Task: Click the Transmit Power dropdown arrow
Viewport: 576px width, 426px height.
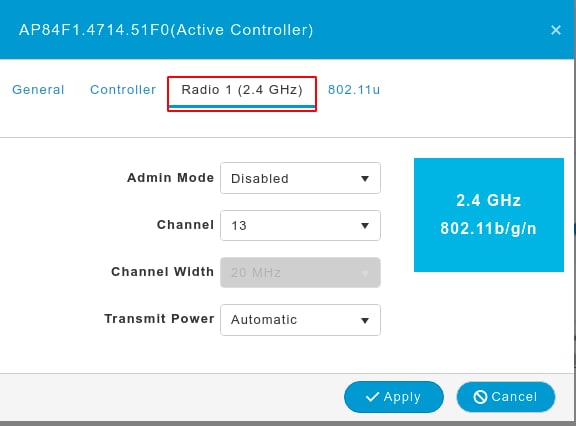Action: (x=365, y=321)
